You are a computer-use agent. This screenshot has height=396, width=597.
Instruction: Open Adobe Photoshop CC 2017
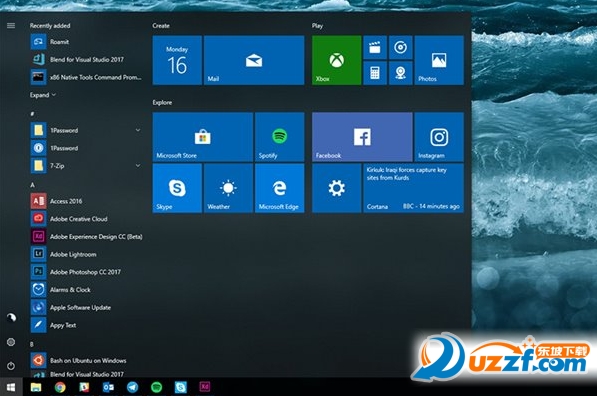click(87, 272)
